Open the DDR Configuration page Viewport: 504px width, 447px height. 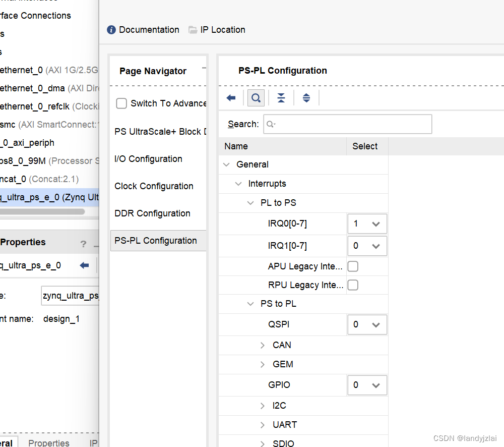coord(152,213)
